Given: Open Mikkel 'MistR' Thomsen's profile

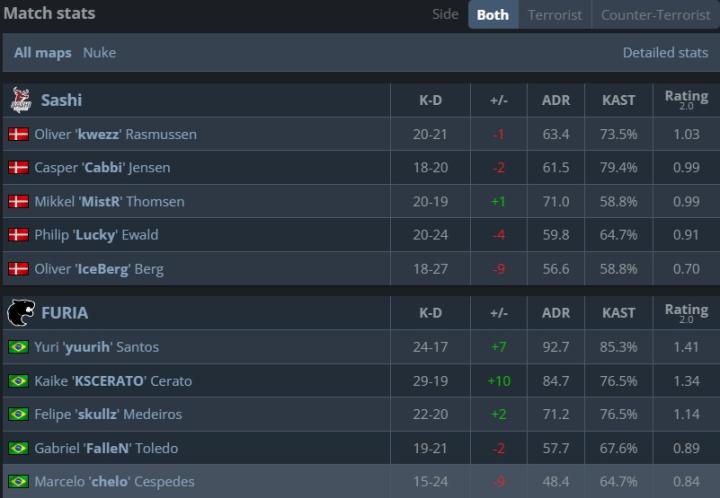Looking at the screenshot, I should point(109,201).
